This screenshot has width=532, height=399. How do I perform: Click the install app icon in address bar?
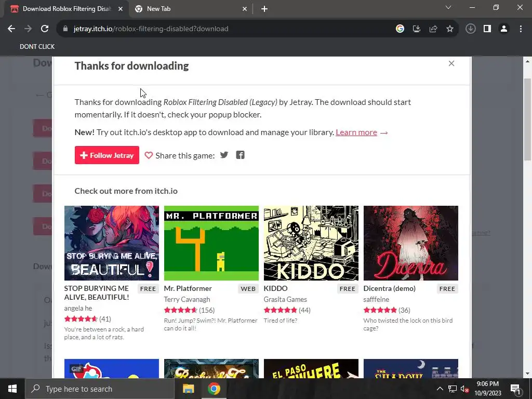pos(417,29)
